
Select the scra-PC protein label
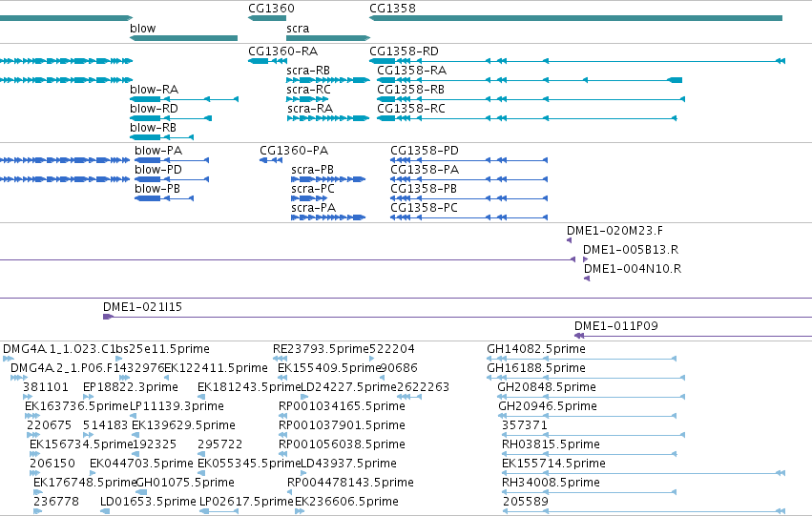[x=313, y=189]
